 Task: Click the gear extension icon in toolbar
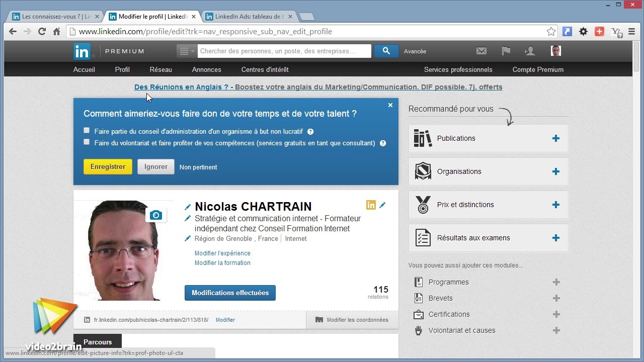(583, 31)
